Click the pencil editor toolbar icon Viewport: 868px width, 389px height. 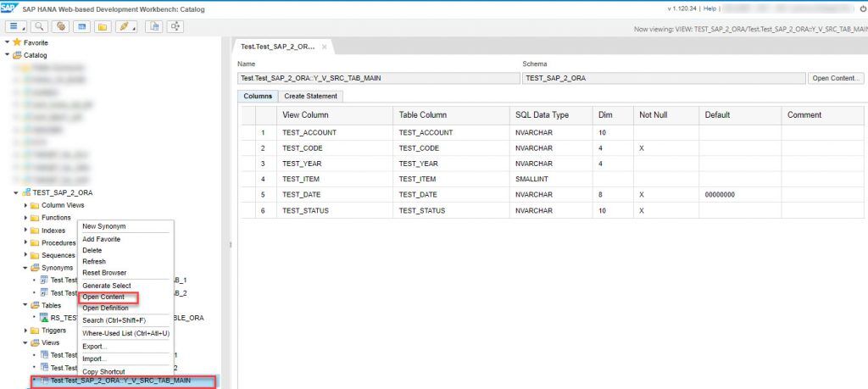(x=125, y=26)
